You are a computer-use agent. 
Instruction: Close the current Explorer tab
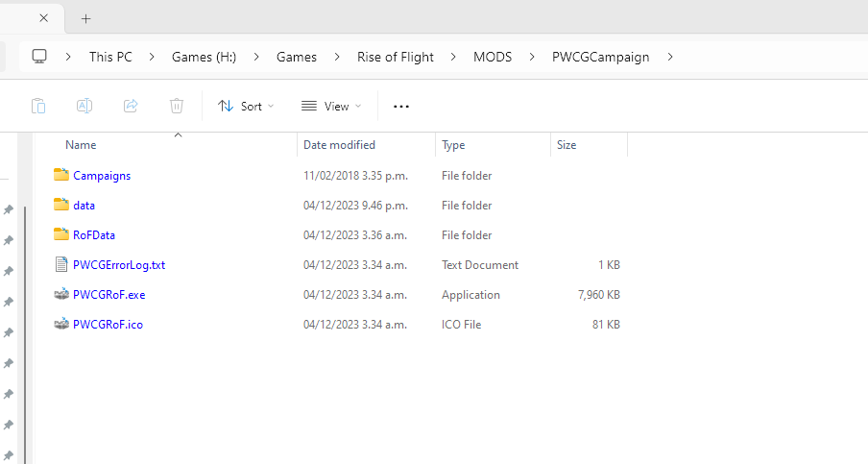[x=43, y=18]
